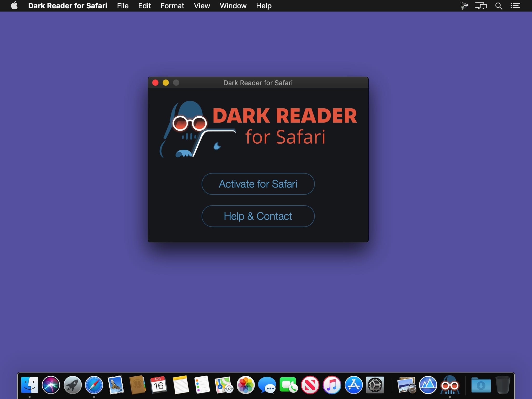This screenshot has width=532, height=399.
Task: Open Help & Contact
Action: 258,216
